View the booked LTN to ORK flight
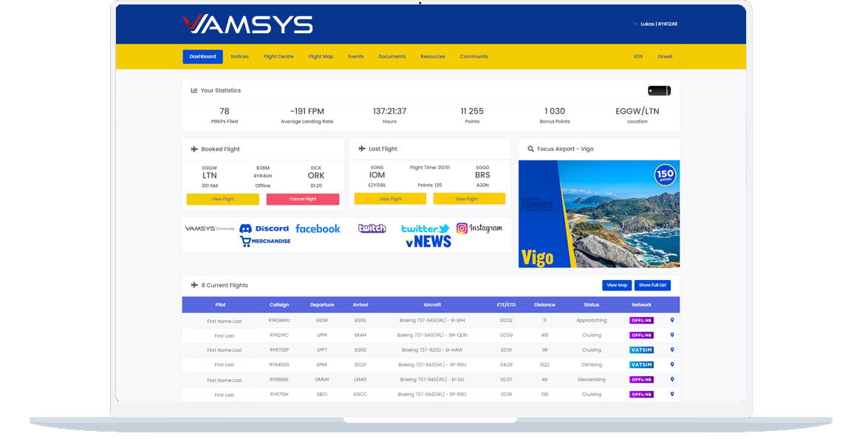Screen dimensions: 868x439 [x=223, y=200]
